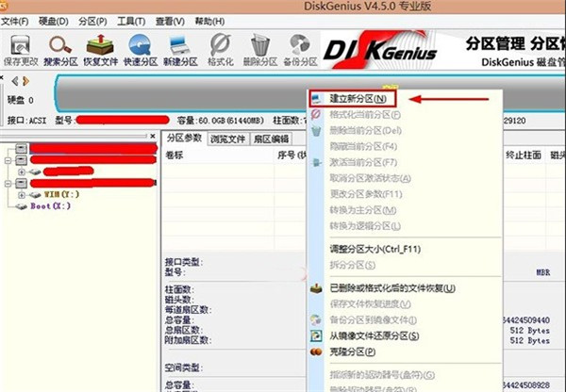Switch to the 分区参数 tab
This screenshot has height=392, width=566.
coord(184,138)
